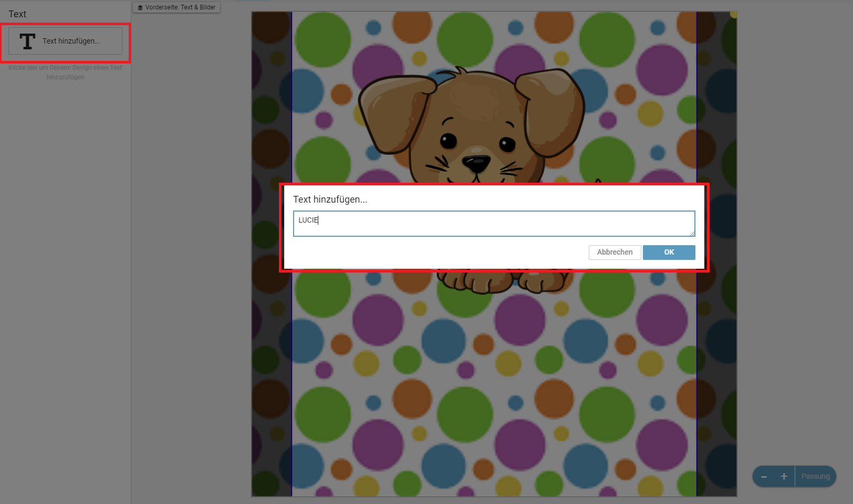Confirm the dialog with OK

pos(669,253)
